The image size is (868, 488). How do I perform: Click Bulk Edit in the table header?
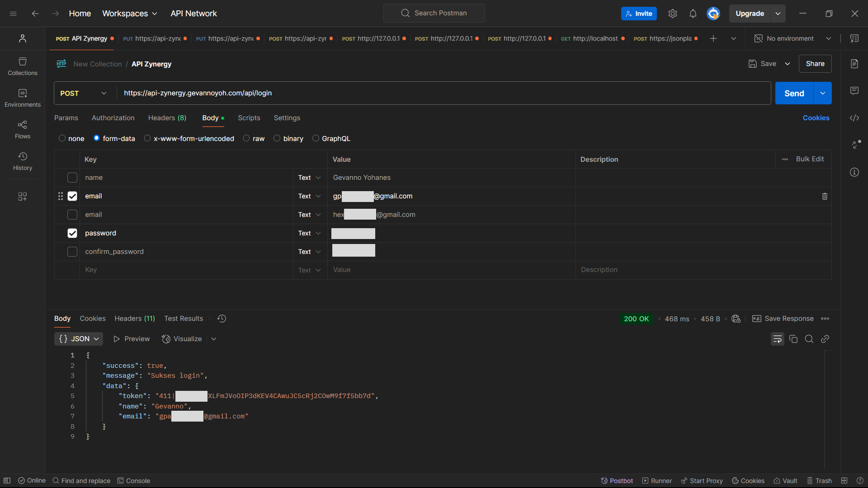point(810,159)
